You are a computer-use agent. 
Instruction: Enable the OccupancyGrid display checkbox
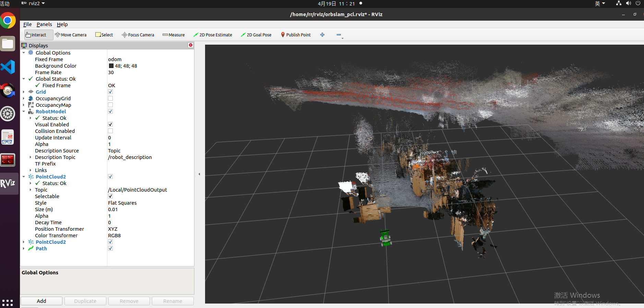[x=110, y=98]
